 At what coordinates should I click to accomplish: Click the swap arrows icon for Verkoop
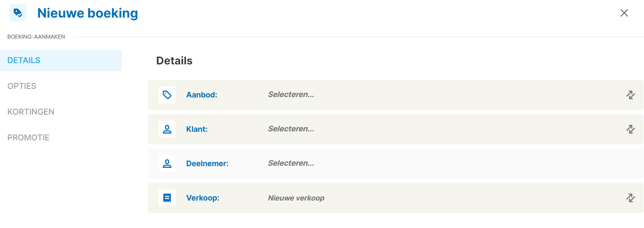point(630,198)
